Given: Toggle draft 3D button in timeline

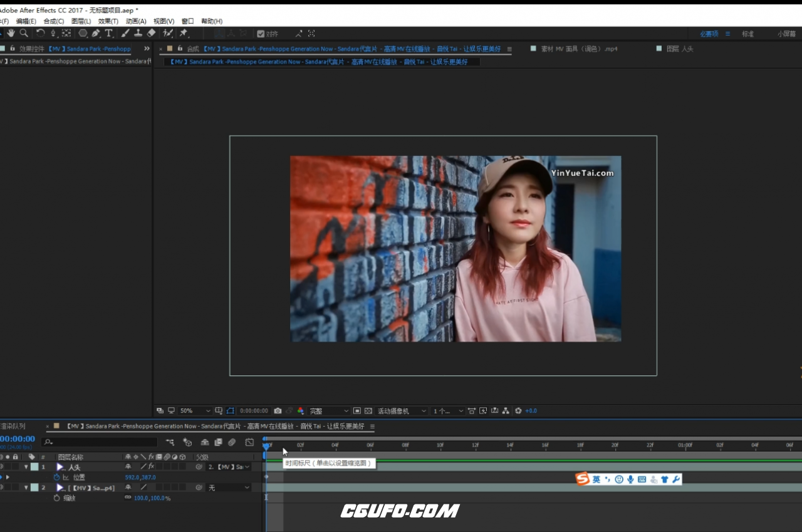Looking at the screenshot, I should pyautogui.click(x=187, y=442).
